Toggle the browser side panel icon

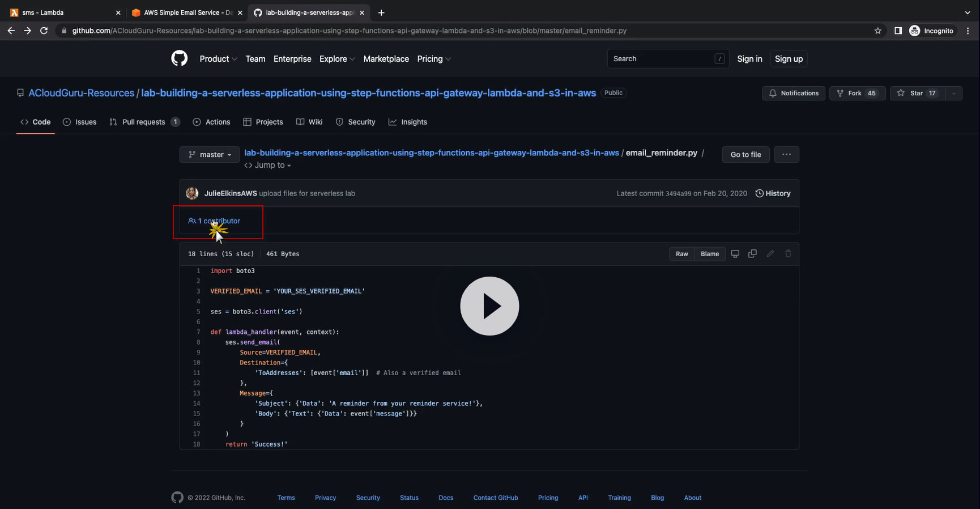(898, 31)
